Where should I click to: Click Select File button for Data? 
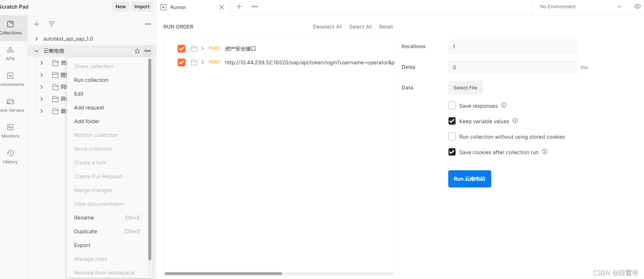[465, 88]
